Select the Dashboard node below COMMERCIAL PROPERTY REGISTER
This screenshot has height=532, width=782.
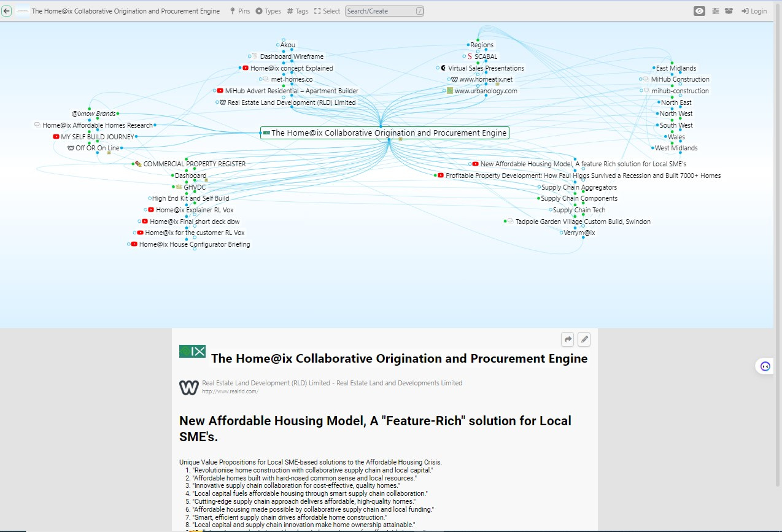pyautogui.click(x=191, y=175)
